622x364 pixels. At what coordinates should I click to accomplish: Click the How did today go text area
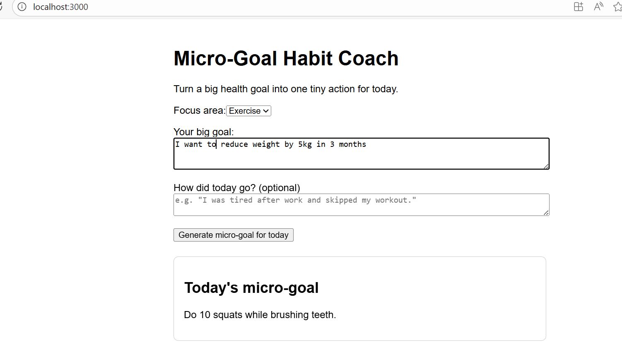click(361, 205)
